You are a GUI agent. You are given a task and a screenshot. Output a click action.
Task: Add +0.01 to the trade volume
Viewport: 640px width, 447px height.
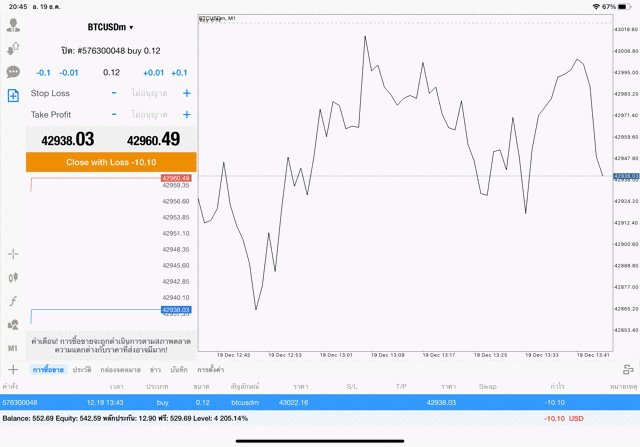pyautogui.click(x=153, y=72)
